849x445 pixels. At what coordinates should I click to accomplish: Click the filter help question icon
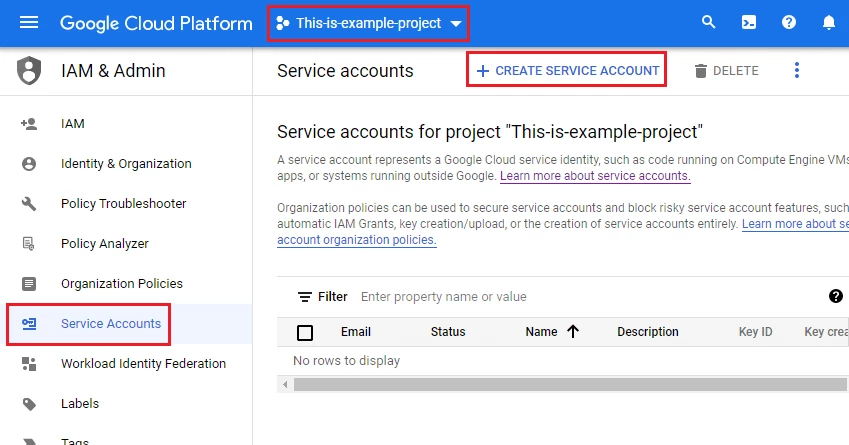click(x=836, y=296)
